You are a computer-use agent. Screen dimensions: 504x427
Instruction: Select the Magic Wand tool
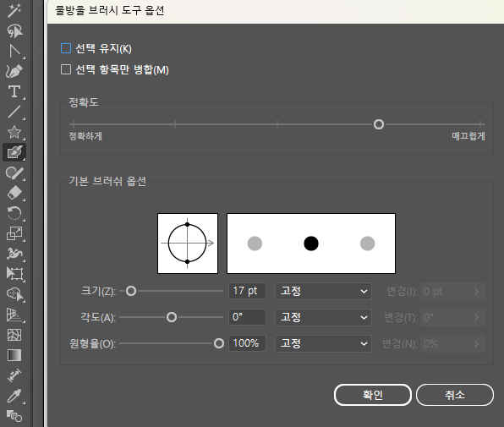14,11
